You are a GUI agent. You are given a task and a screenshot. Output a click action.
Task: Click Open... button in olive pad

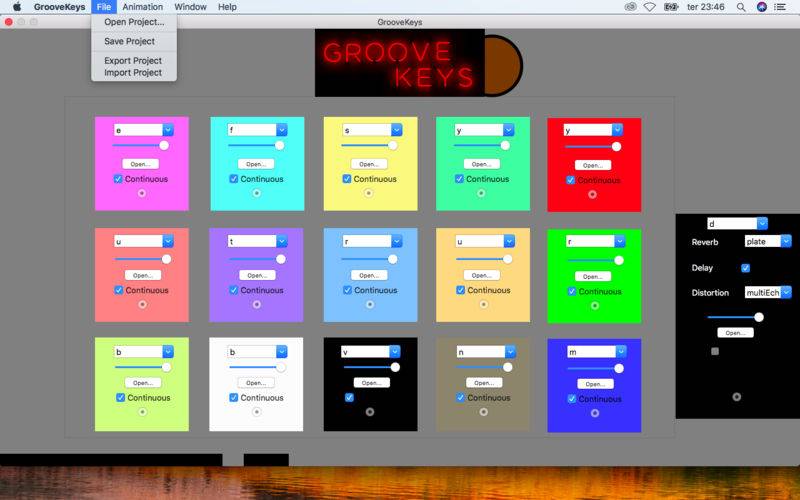(484, 383)
